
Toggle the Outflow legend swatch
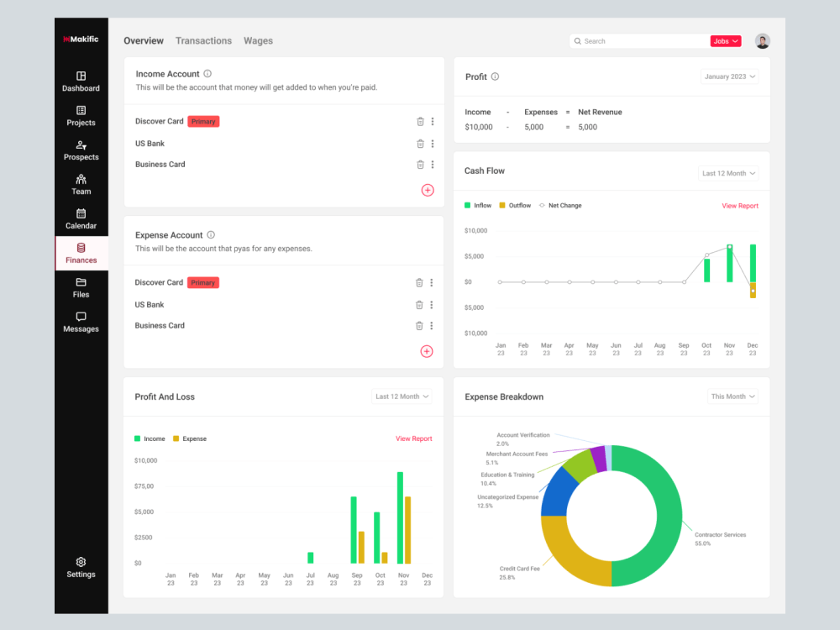tap(502, 205)
